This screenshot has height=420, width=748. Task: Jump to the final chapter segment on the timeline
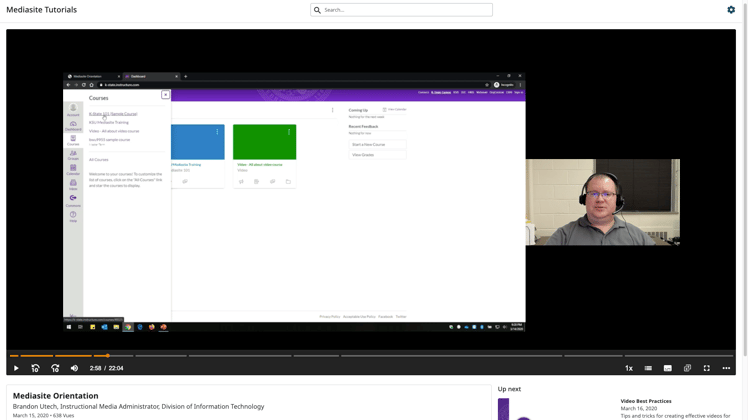(679, 356)
